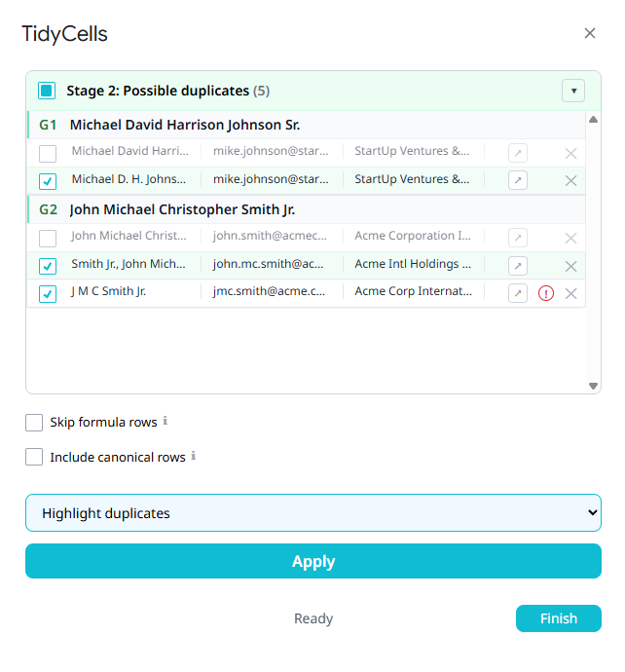
Task: Remove the Michael D. H. Johnson row
Action: coord(571,180)
